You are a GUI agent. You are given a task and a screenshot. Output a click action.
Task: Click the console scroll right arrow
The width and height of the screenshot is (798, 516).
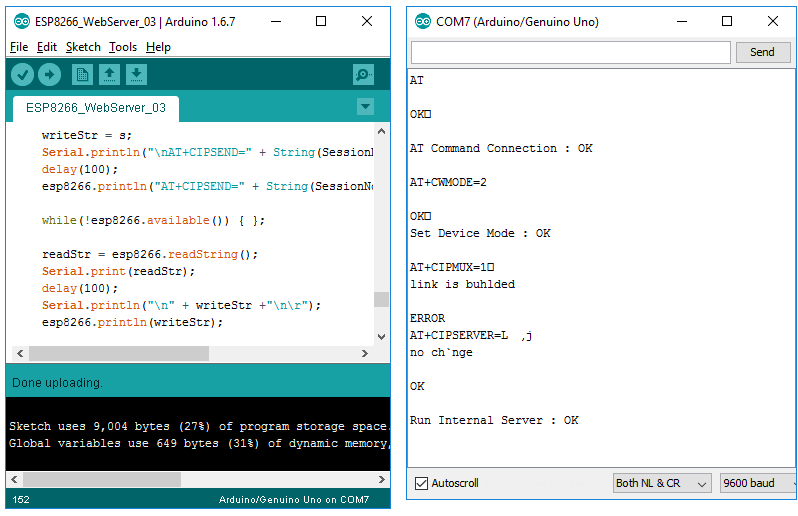pos(382,479)
